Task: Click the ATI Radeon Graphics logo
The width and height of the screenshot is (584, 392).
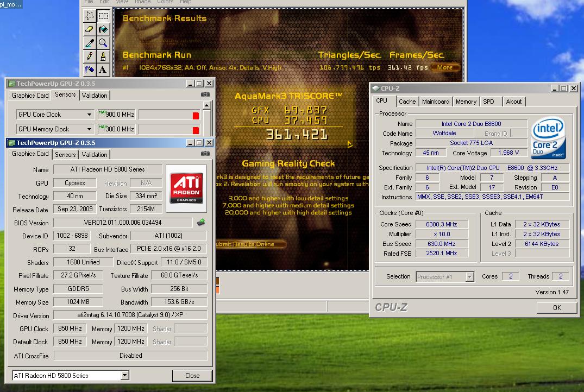Action: pyautogui.click(x=186, y=188)
